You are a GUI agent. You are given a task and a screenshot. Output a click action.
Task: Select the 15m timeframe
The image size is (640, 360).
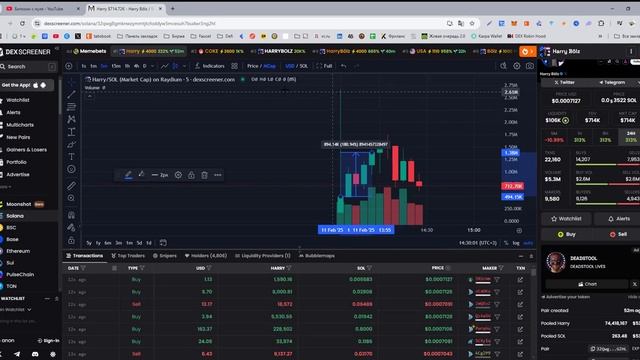(116, 66)
